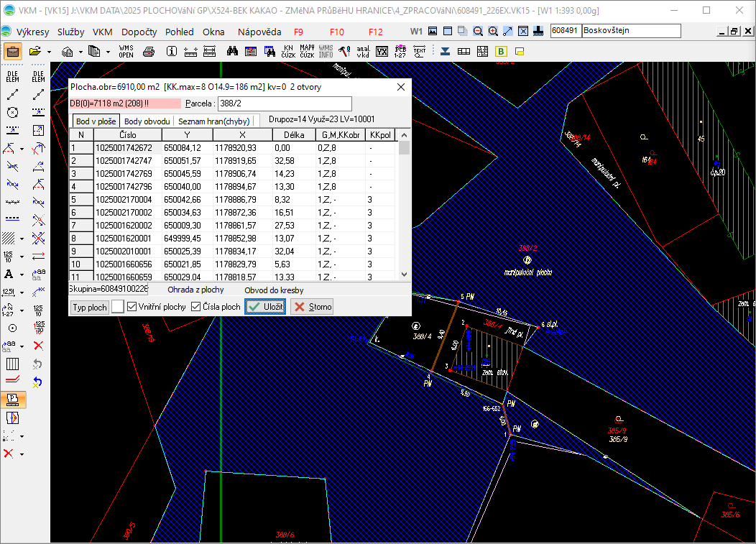Switch to Seznam hran(chyby) tab
This screenshot has width=756, height=544.
[213, 121]
